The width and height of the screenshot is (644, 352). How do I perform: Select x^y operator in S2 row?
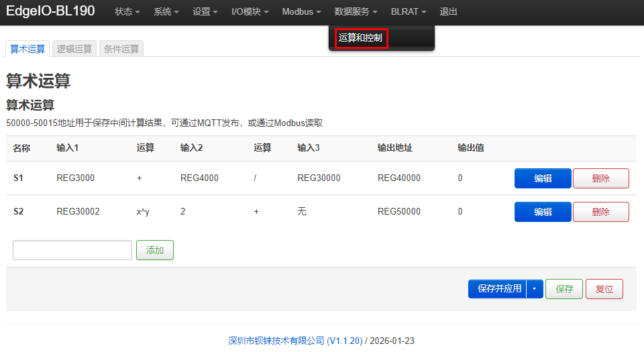coord(143,212)
